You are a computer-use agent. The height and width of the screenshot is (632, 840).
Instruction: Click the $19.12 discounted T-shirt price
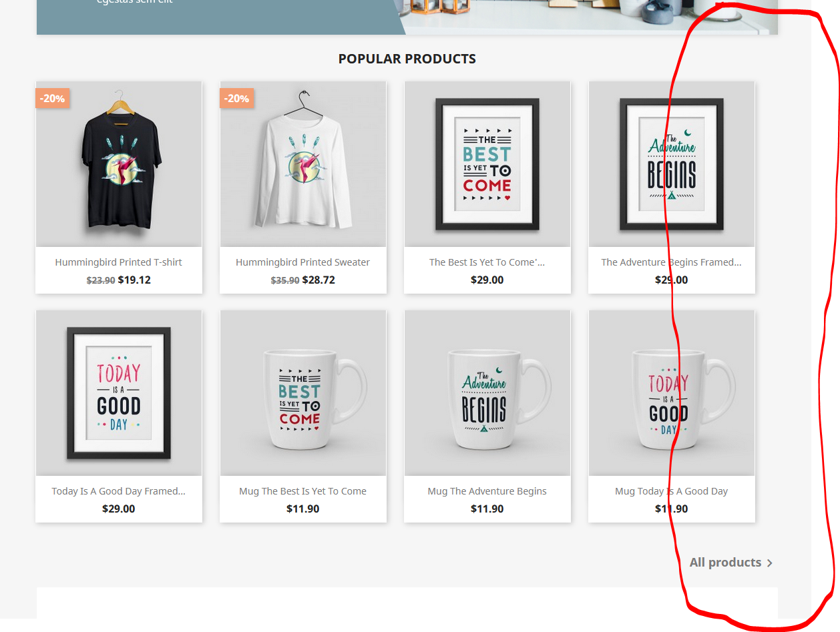(134, 280)
